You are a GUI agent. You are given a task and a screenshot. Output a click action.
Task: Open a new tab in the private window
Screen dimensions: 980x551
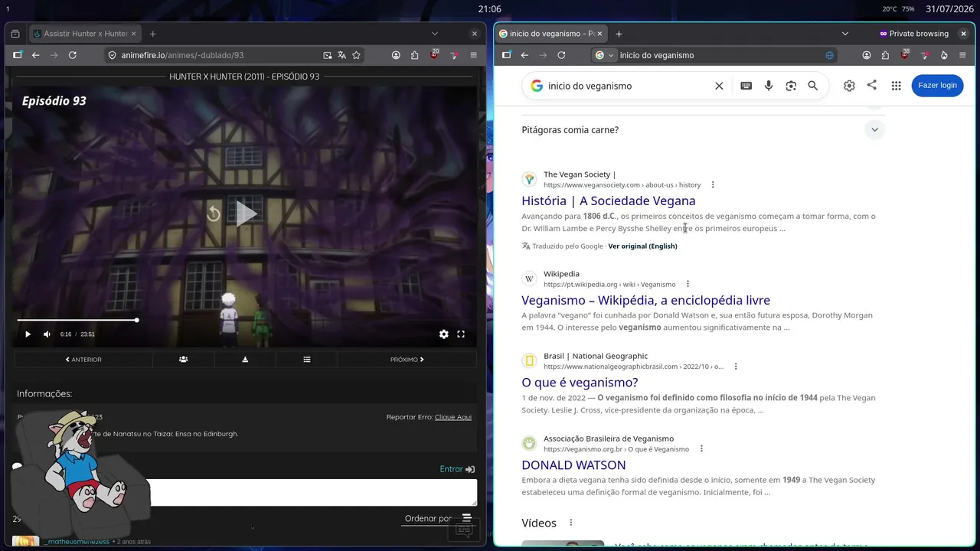point(619,34)
